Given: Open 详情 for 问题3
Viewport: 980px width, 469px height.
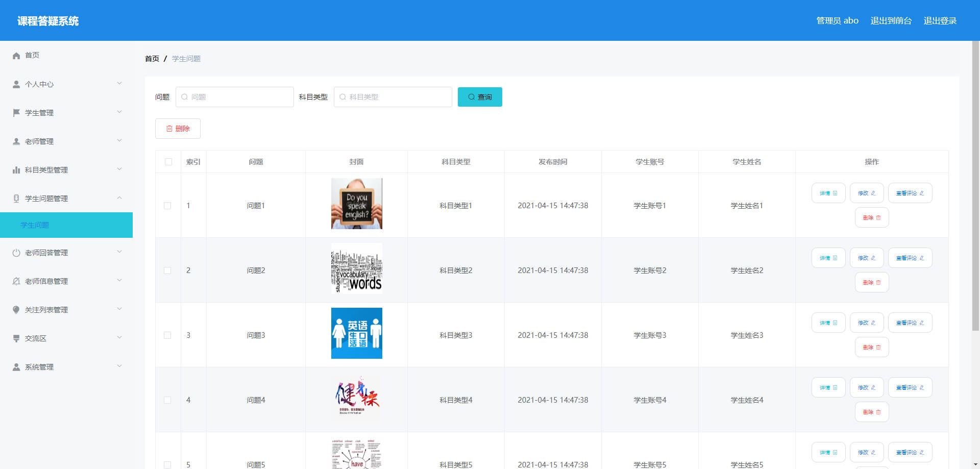Looking at the screenshot, I should pos(828,323).
